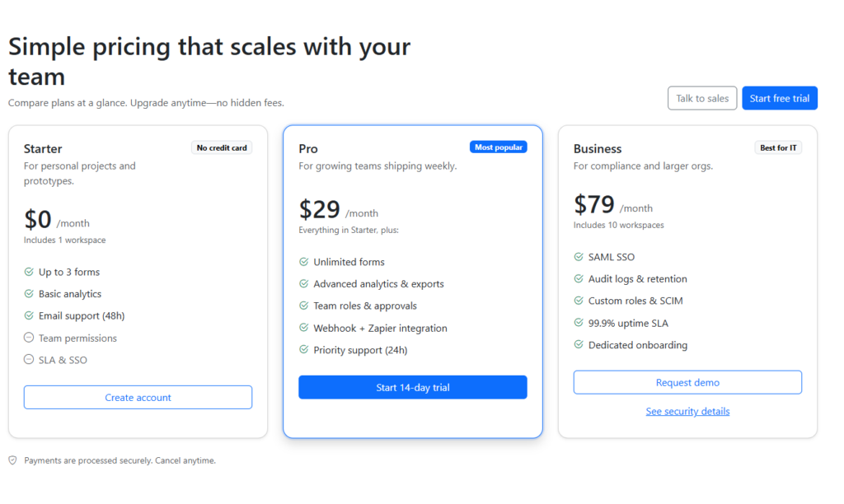Click the check icon beside 99.9% uptime SLA
The image size is (844, 504).
579,323
